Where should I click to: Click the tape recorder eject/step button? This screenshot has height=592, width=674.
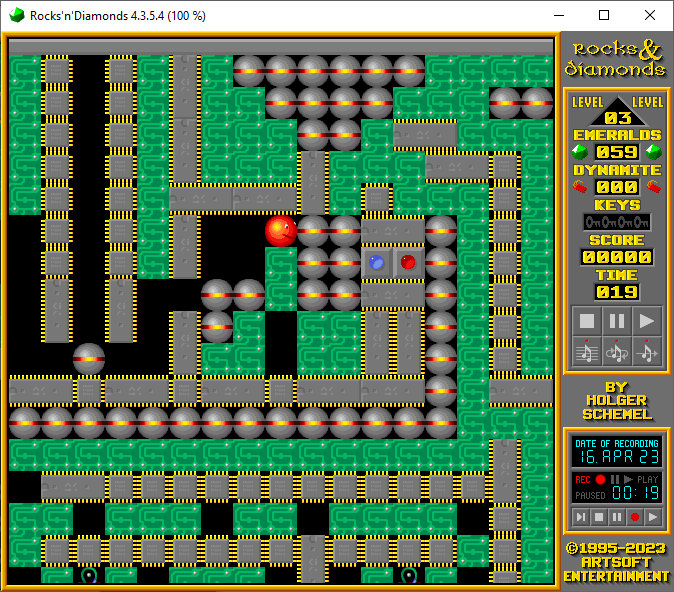click(581, 517)
